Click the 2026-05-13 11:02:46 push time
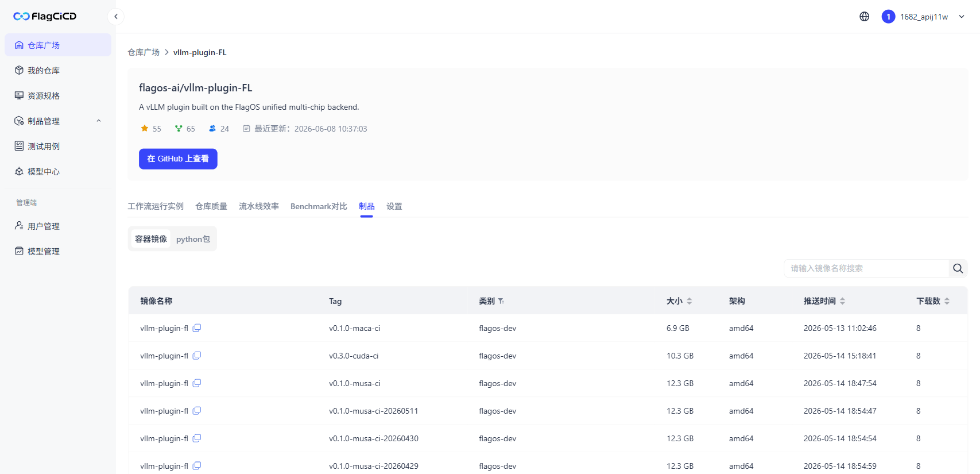 [x=840, y=328]
